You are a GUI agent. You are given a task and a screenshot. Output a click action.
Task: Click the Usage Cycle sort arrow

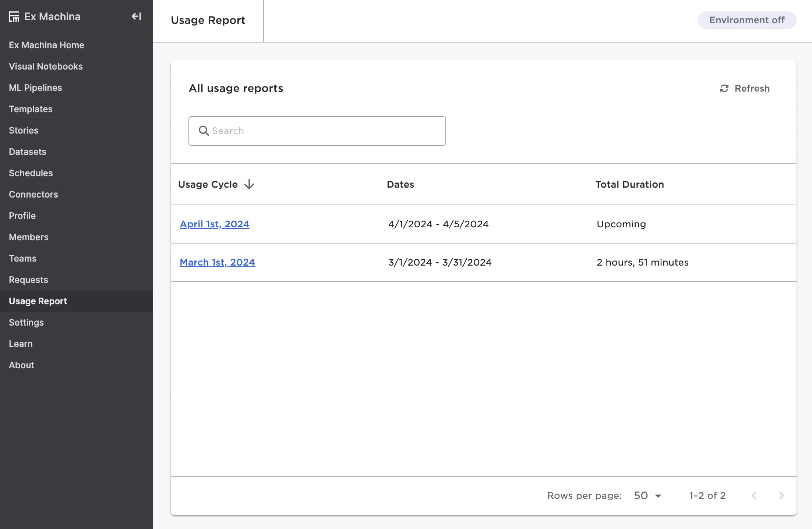click(249, 184)
